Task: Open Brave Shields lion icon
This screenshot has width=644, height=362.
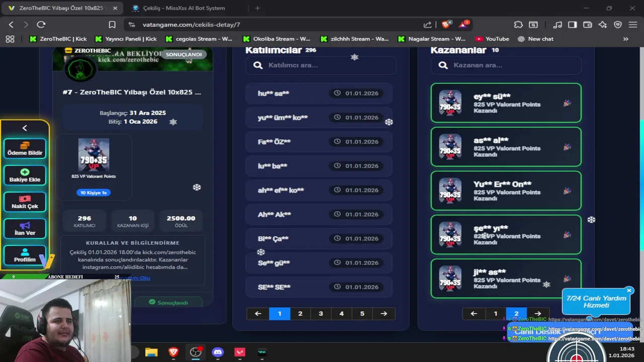Action: point(446,24)
